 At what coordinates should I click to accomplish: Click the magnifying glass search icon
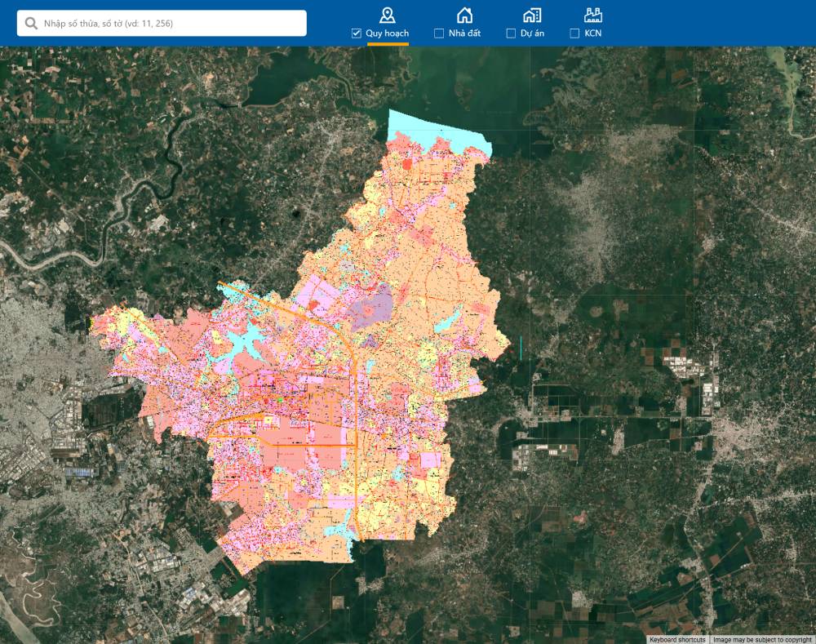click(x=31, y=24)
